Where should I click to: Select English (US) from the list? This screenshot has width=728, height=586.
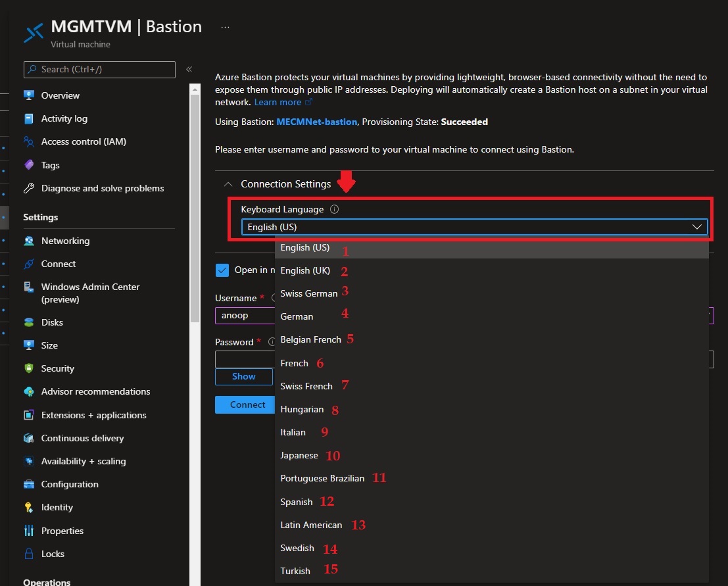pos(492,247)
